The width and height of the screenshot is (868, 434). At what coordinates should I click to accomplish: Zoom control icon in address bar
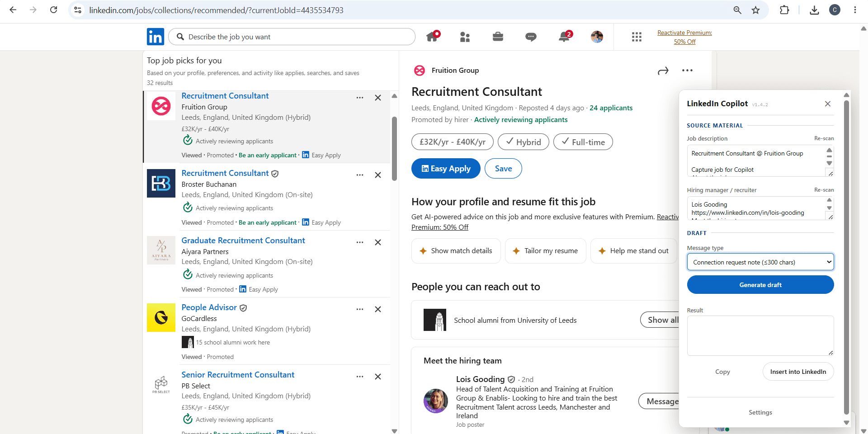click(x=737, y=10)
